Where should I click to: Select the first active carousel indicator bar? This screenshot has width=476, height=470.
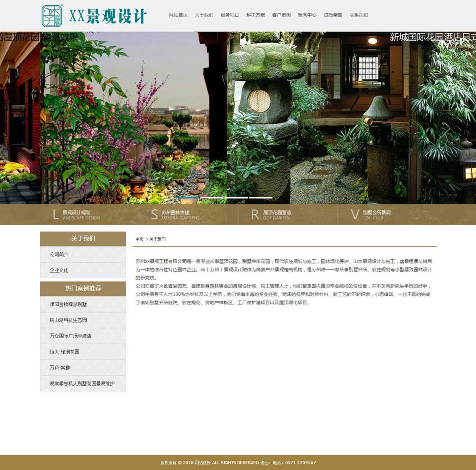187,197
